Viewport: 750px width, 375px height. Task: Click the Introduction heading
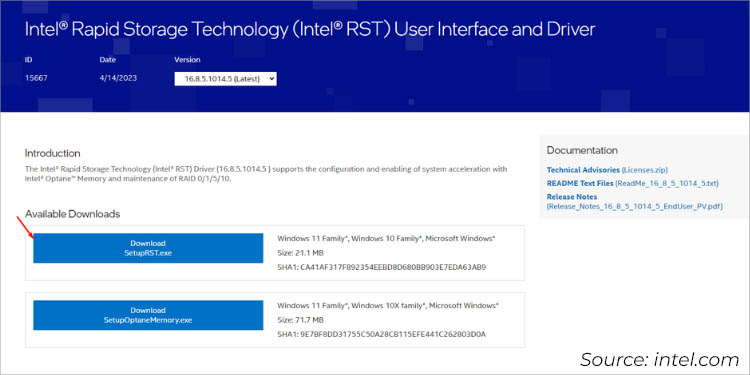coord(53,154)
